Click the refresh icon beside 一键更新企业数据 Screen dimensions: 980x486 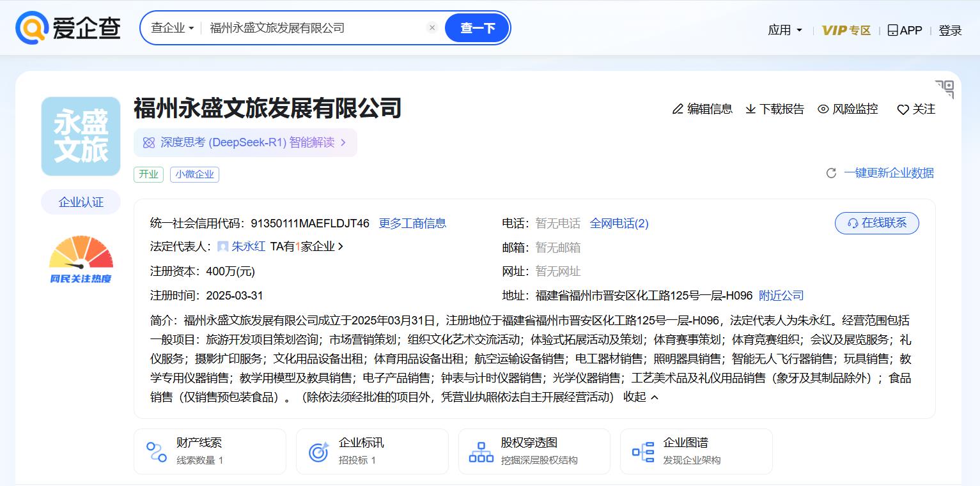click(831, 173)
